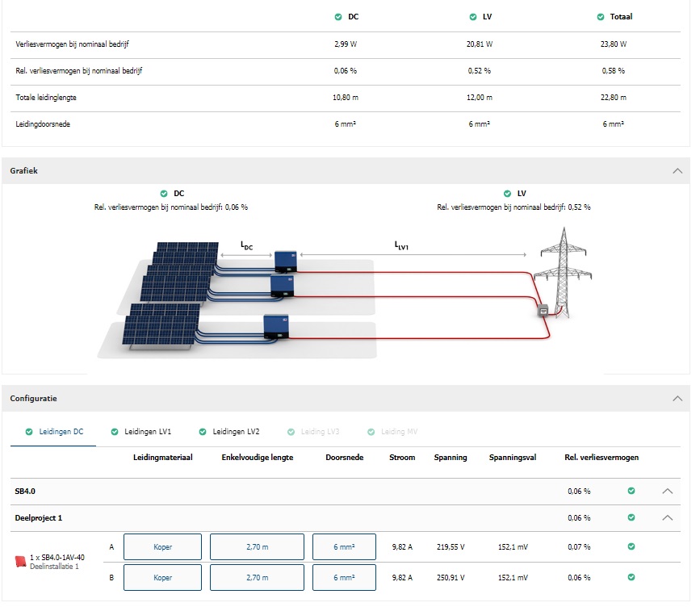Edit the 2,70 m length field in row B

click(257, 578)
